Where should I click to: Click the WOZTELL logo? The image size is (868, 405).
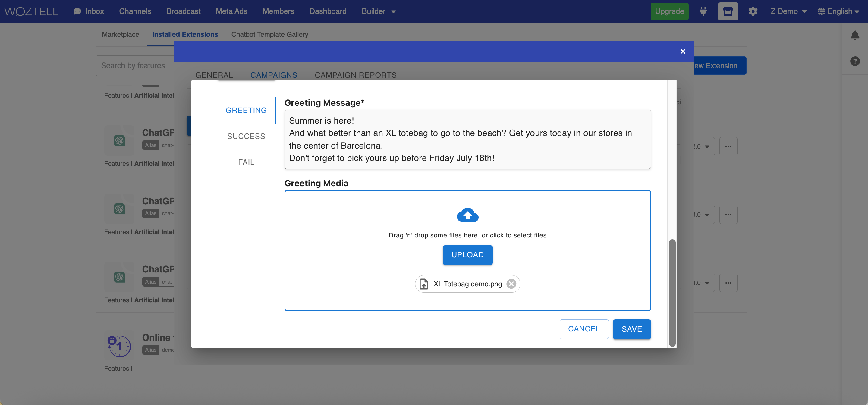pos(31,11)
